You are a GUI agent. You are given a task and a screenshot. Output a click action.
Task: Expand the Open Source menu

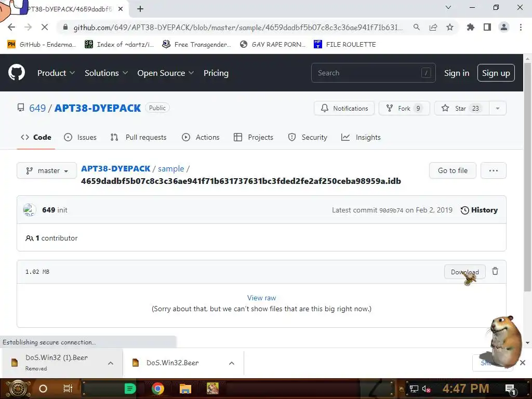click(x=166, y=73)
